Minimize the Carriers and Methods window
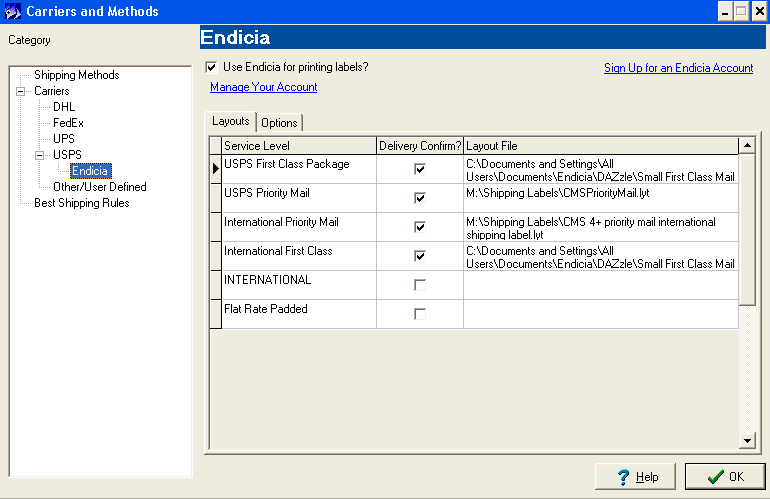Image resolution: width=770 pixels, height=499 pixels. (725, 11)
